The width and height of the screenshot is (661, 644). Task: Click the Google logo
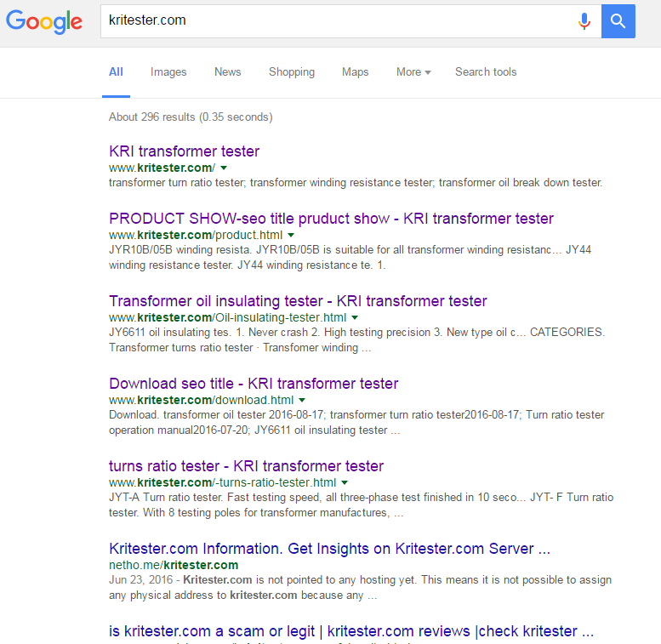(44, 21)
